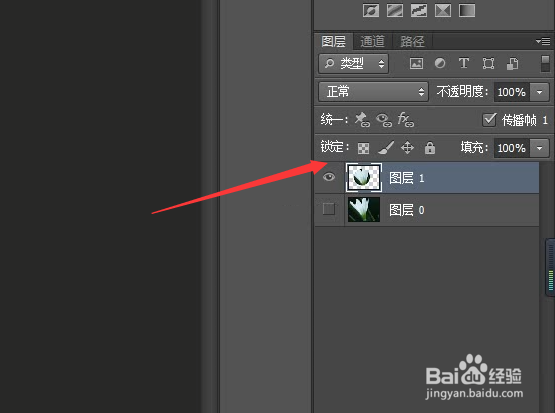Viewport: 555px width, 413px height.
Task: Switch to the 图层 tab
Action: pyautogui.click(x=333, y=42)
